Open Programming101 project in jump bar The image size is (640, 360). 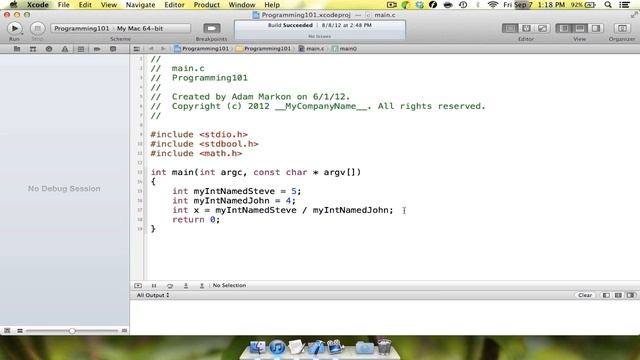[202, 49]
